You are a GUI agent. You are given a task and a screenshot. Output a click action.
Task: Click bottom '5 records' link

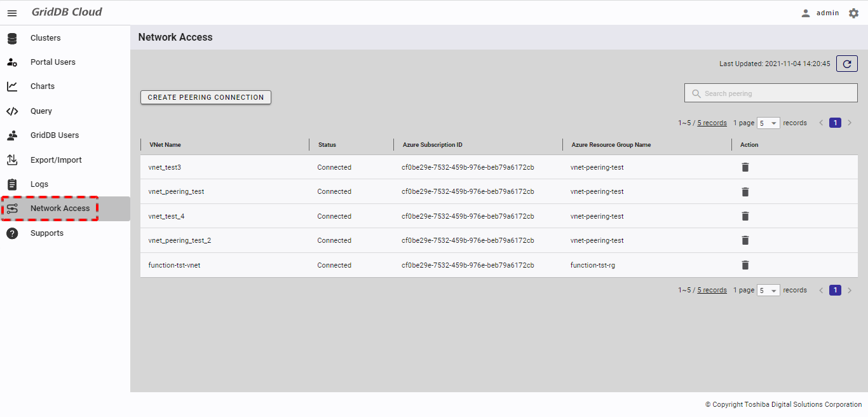tap(712, 290)
